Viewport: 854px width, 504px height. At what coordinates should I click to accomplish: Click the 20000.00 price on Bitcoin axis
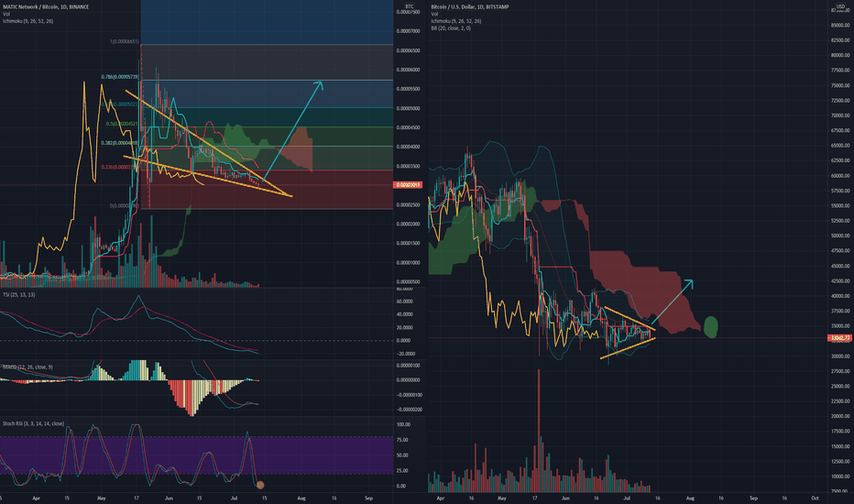coord(840,416)
